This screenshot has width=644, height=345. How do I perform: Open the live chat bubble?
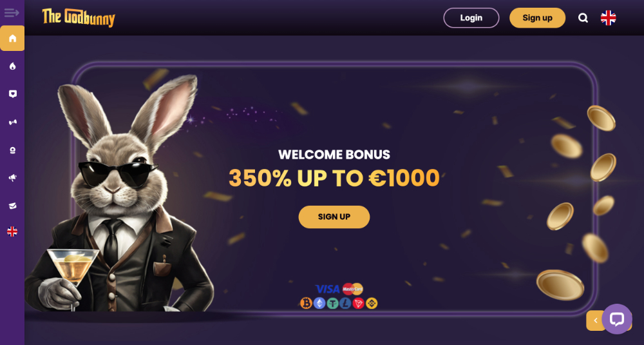pyautogui.click(x=617, y=319)
